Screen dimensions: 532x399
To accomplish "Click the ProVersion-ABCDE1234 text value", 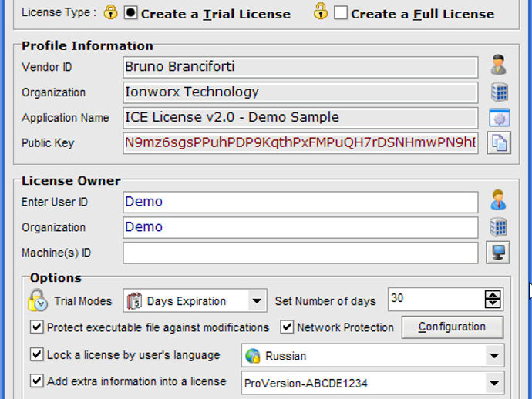I will coord(305,384).
